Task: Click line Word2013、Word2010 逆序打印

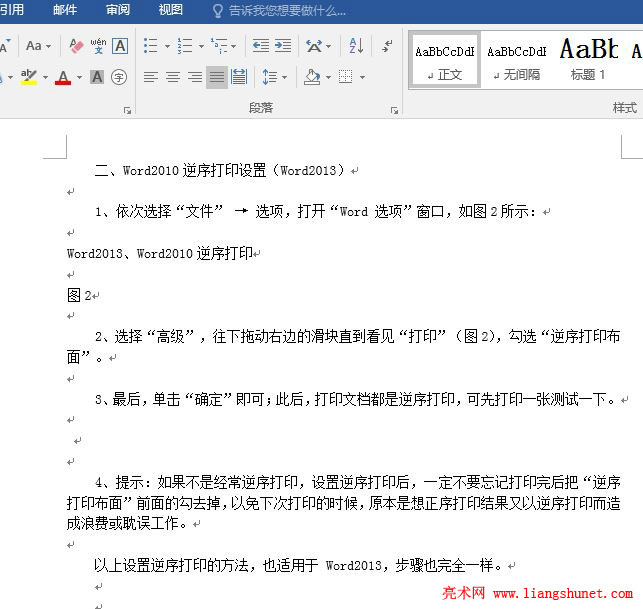Action: click(x=160, y=253)
